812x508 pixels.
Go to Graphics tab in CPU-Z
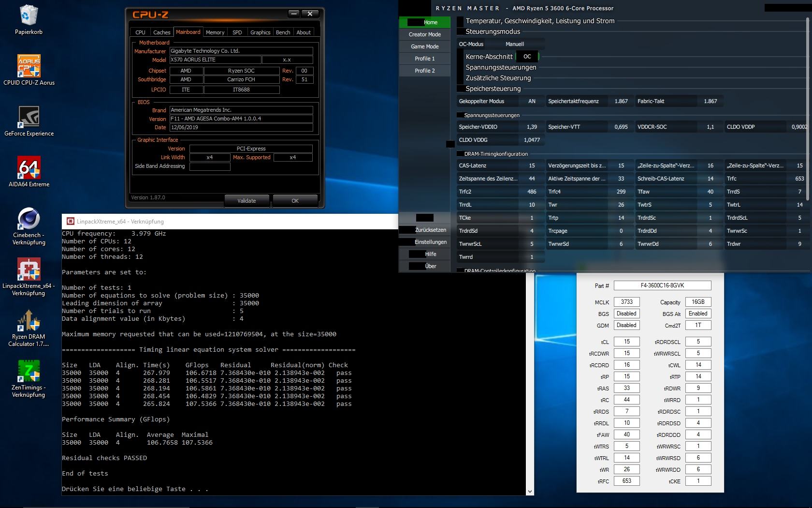[260, 32]
